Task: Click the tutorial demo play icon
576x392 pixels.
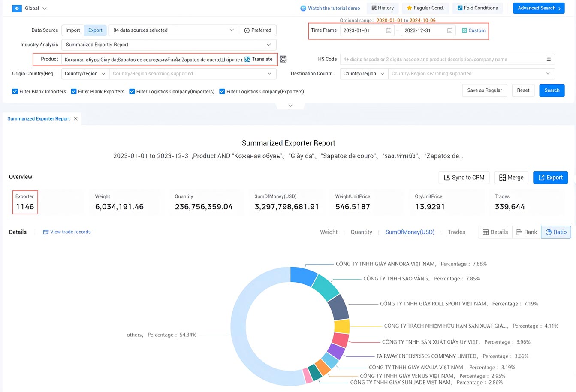Action: coord(303,8)
